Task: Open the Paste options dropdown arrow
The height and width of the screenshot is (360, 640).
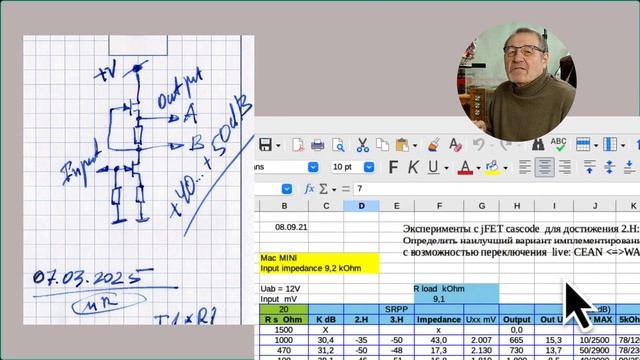Action: 415,145
